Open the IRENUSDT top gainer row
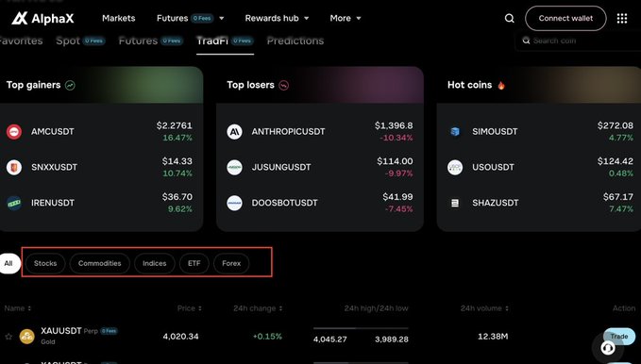641x364 pixels. [99, 203]
